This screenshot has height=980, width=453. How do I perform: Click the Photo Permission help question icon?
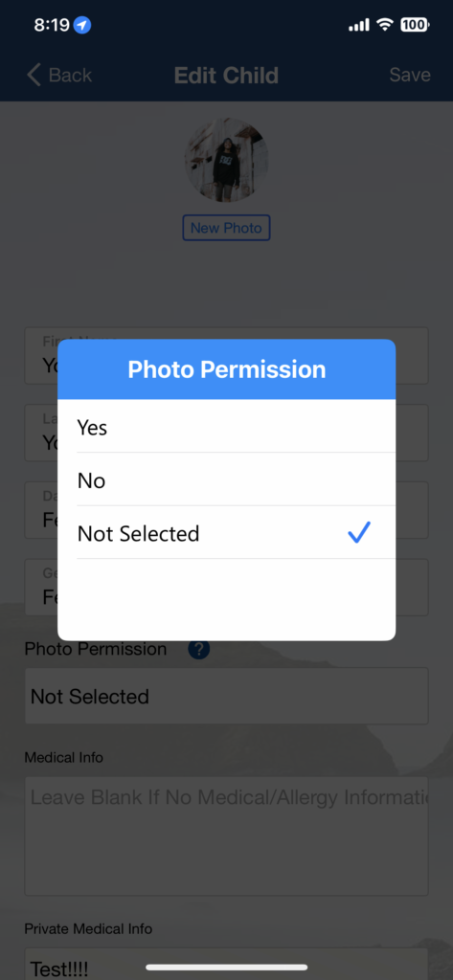[199, 649]
